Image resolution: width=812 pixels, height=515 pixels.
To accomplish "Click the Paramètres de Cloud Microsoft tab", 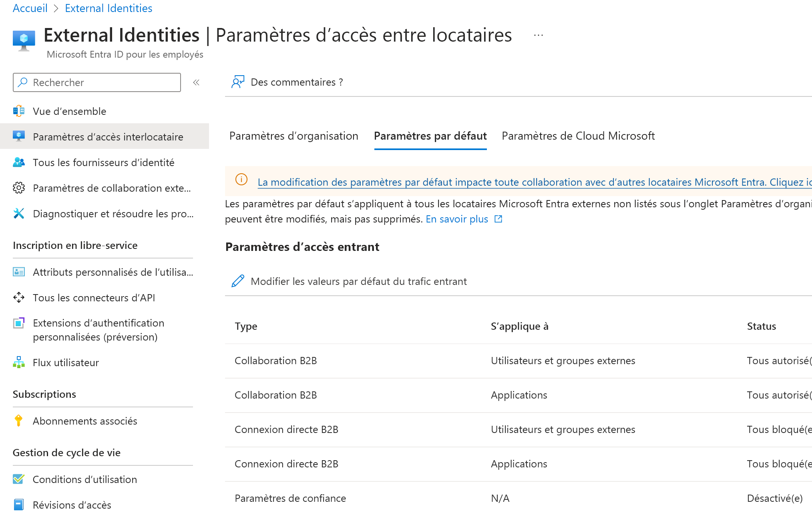I will pos(579,135).
